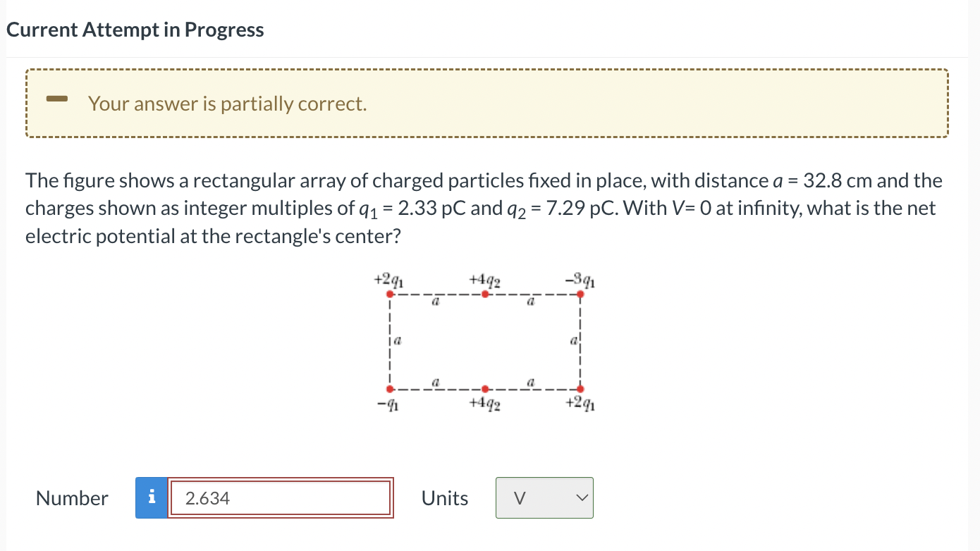The width and height of the screenshot is (980, 551).
Task: Click the red dot labeled +2q1 top-left
Action: point(388,294)
